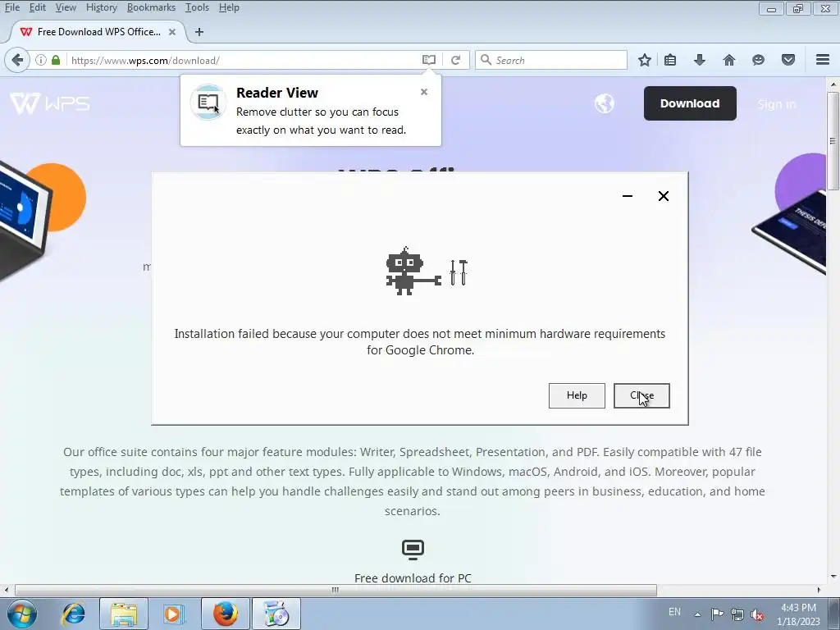Show hidden tray icons arrow
The image size is (840, 630).
pyautogui.click(x=697, y=614)
